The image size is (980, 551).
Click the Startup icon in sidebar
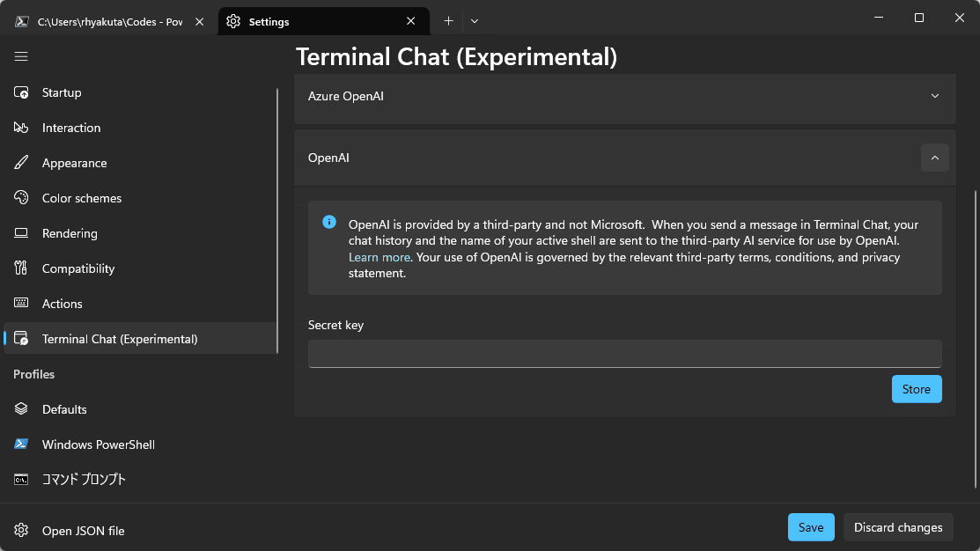coord(20,92)
